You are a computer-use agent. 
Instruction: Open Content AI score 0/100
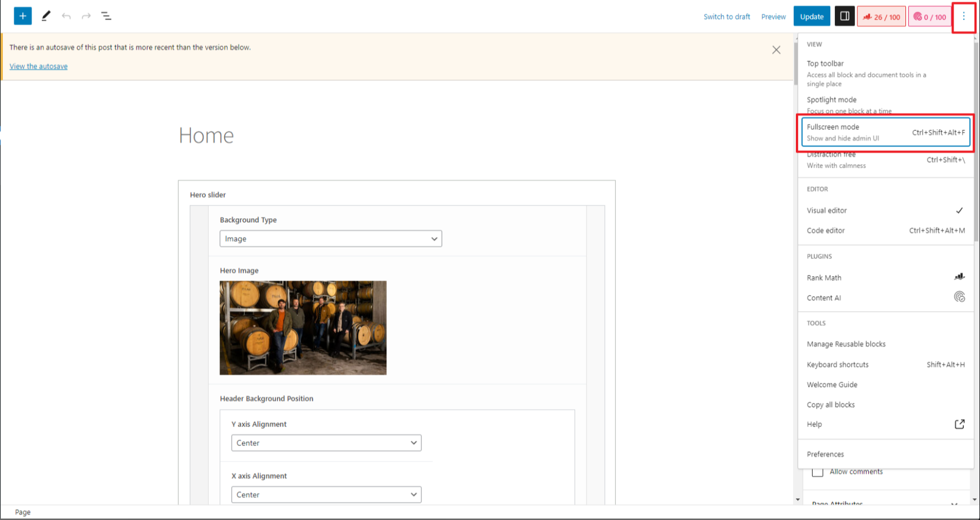930,17
